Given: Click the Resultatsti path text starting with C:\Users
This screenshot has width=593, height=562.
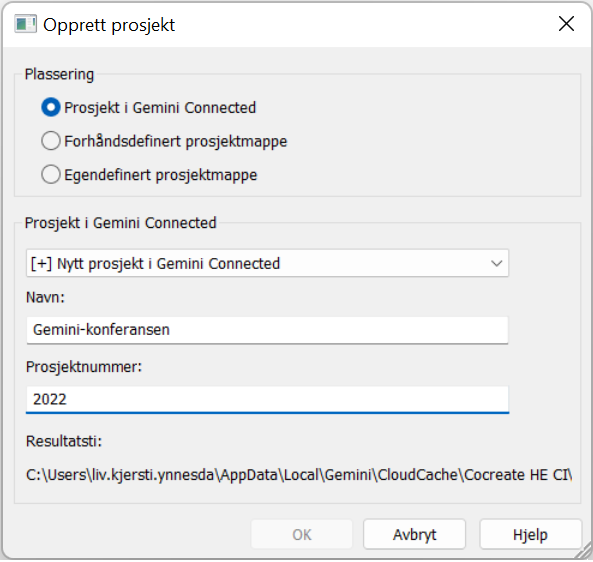Looking at the screenshot, I should click(x=299, y=475).
